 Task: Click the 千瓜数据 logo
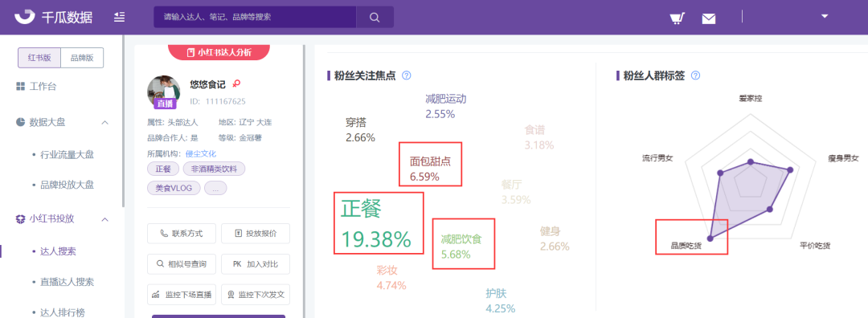54,17
